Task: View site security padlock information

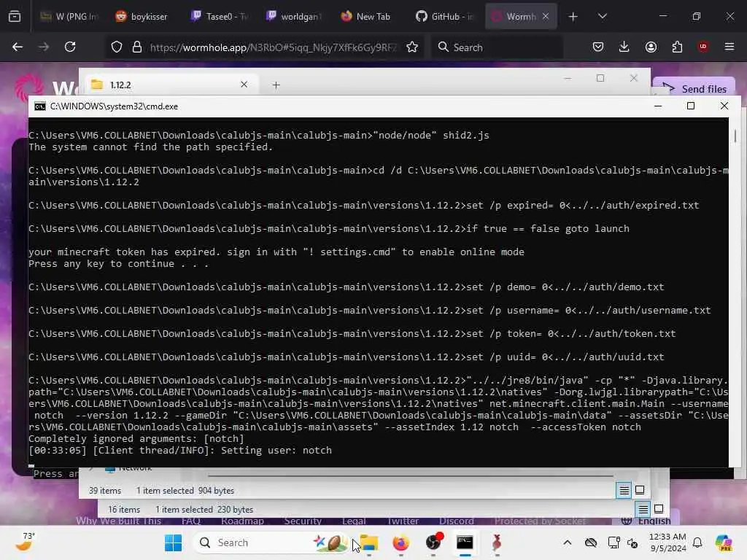Action: pos(137,47)
